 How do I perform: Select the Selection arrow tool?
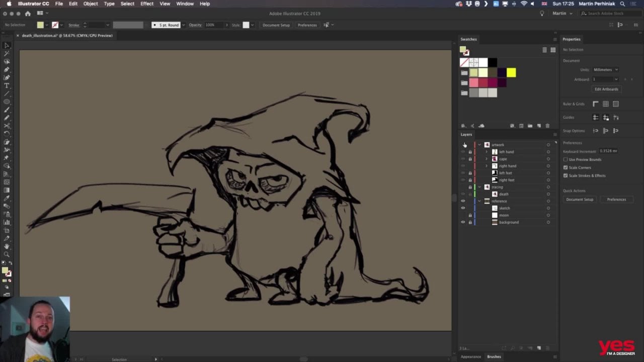(7, 45)
